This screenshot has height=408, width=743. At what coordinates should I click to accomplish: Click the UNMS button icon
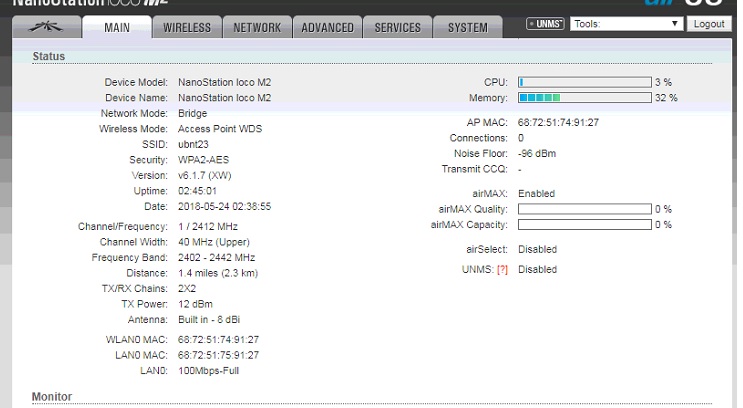(x=545, y=24)
